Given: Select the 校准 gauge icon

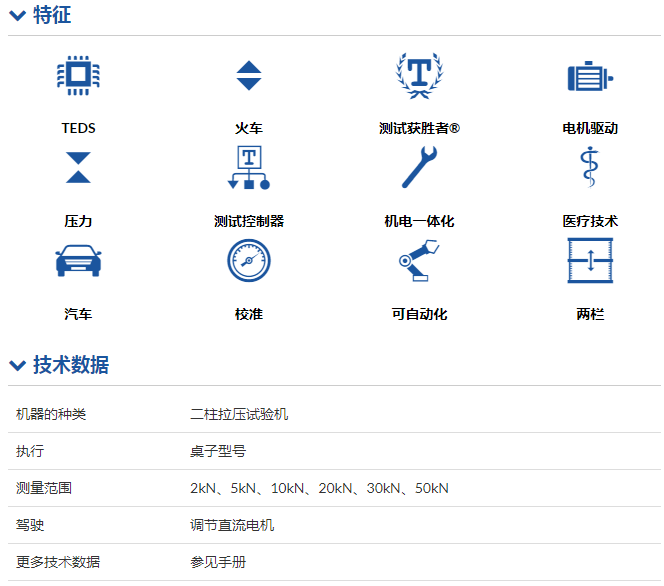Looking at the screenshot, I should click(248, 261).
